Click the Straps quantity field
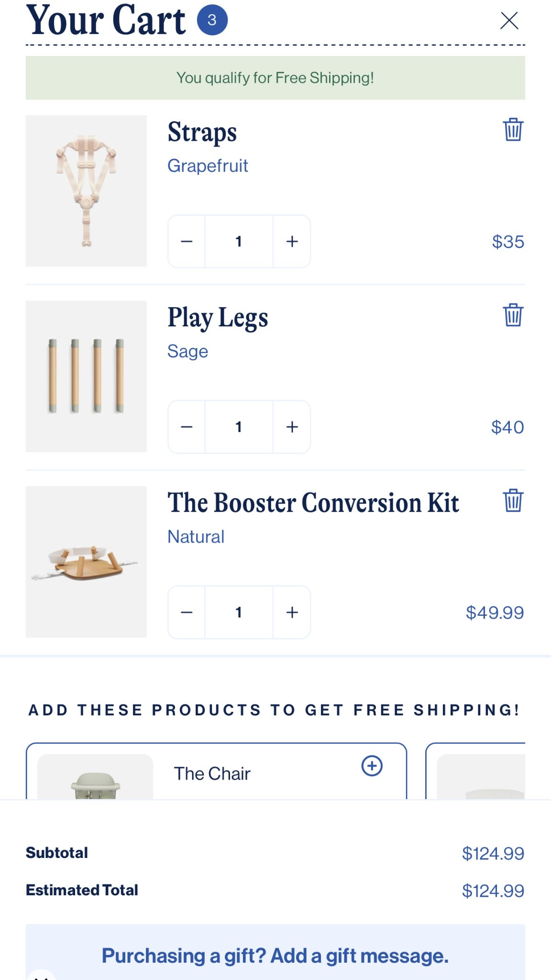The height and width of the screenshot is (980, 551). tap(239, 242)
